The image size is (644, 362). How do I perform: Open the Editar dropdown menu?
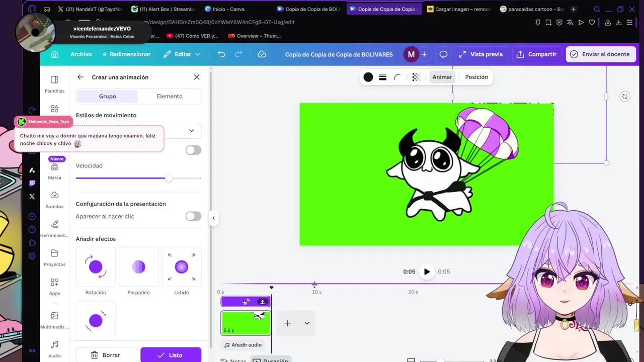(x=182, y=54)
